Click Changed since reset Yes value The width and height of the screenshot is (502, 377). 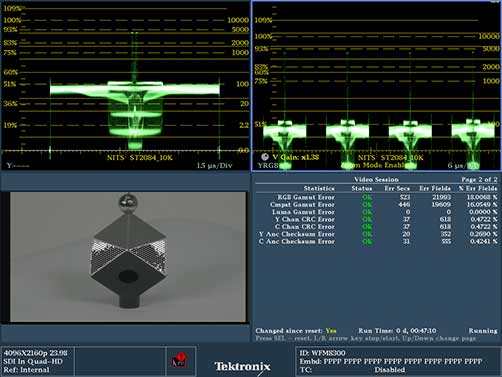[331, 331]
